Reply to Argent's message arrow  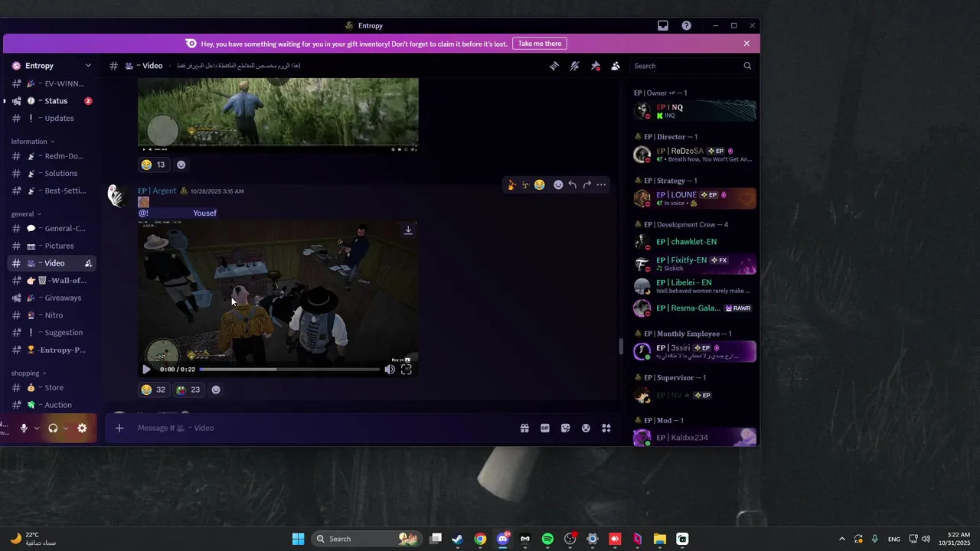coord(573,185)
